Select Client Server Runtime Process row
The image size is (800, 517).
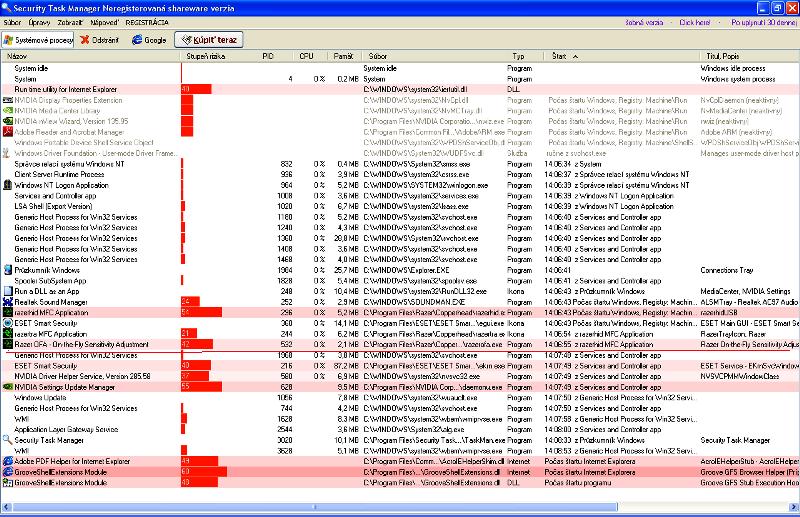[x=400, y=175]
